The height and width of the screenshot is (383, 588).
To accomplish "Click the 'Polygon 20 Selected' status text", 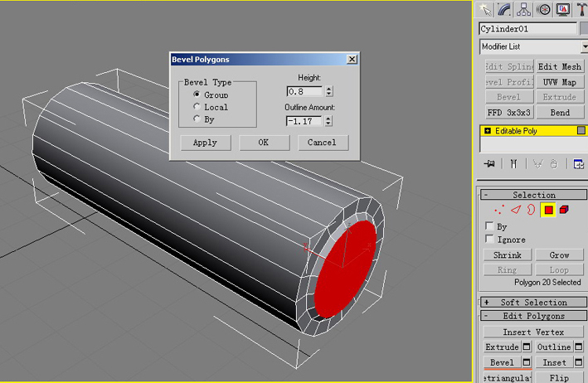I will click(547, 282).
